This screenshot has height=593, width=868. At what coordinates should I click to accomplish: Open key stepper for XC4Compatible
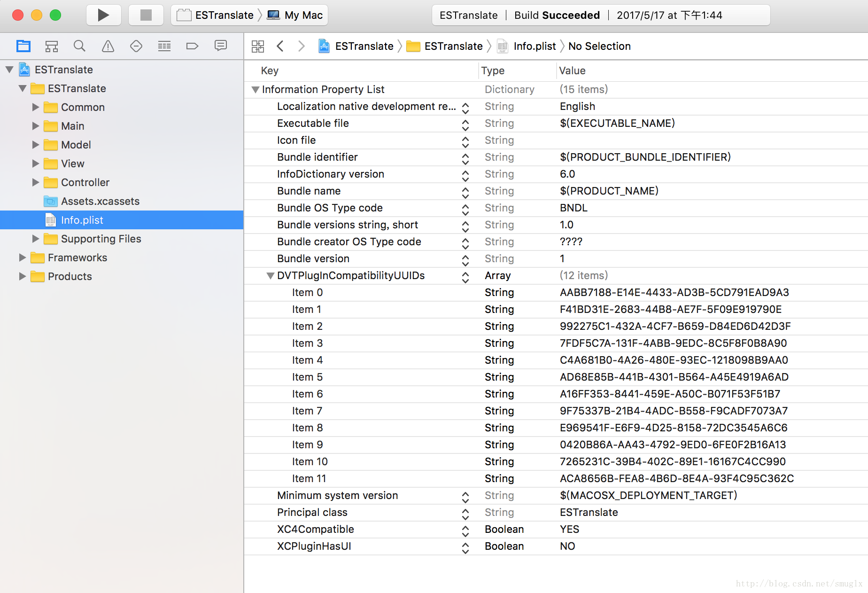(465, 531)
